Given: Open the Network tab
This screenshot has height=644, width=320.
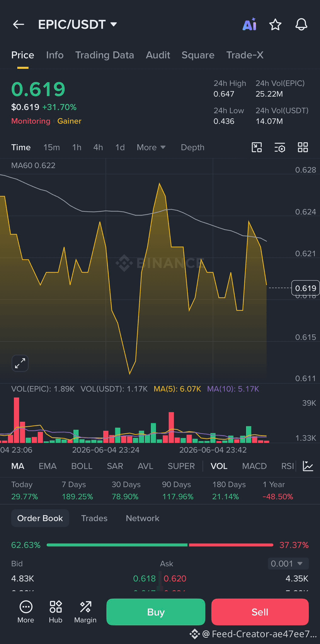Looking at the screenshot, I should [143, 518].
